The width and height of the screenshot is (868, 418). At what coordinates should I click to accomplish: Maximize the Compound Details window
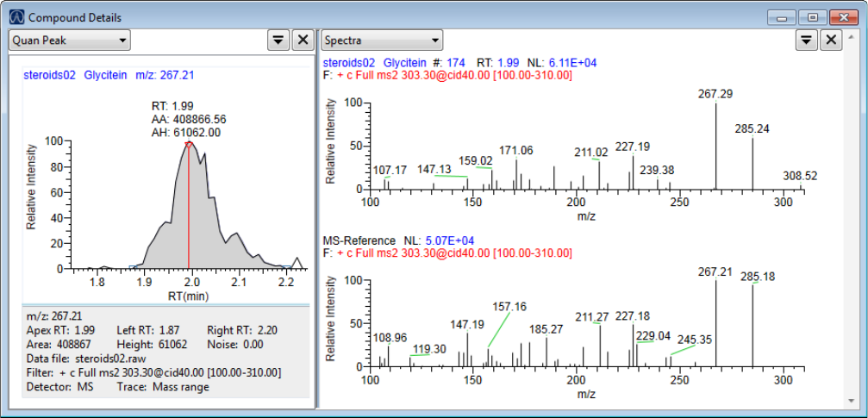point(811,17)
